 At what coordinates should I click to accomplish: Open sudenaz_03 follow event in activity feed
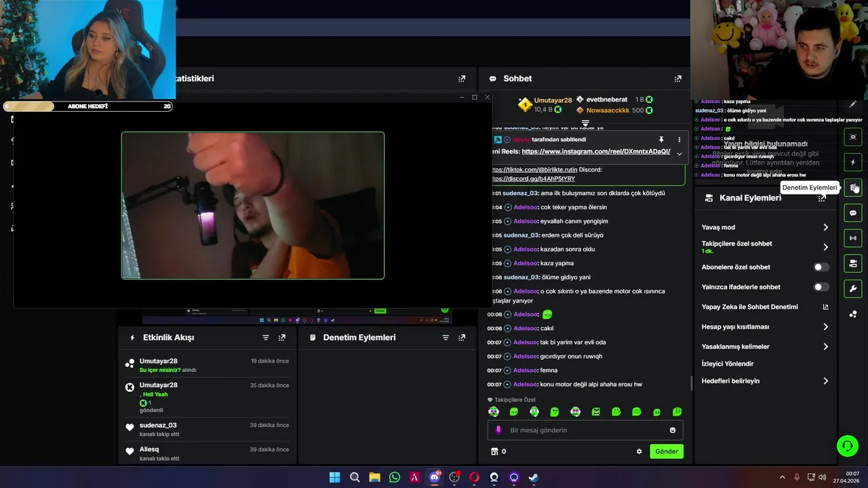[x=207, y=429]
